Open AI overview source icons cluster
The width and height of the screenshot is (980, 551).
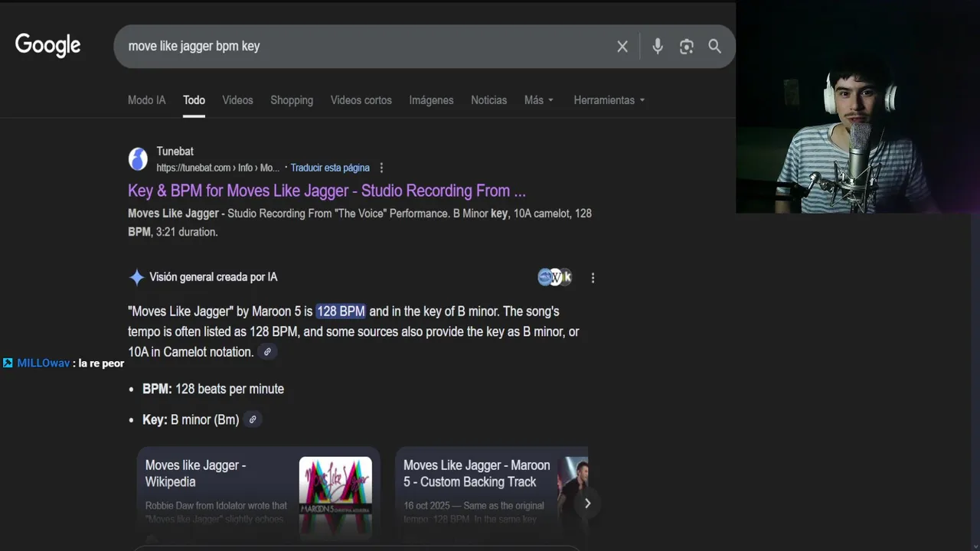pyautogui.click(x=555, y=277)
